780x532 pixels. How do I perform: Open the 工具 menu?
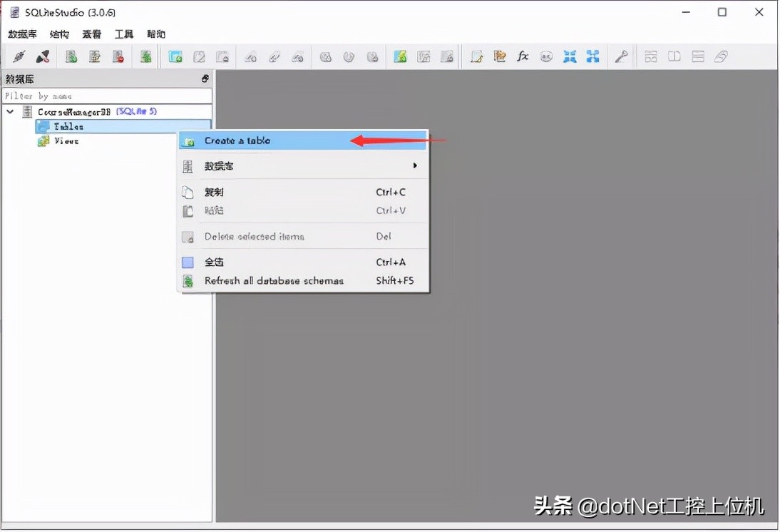click(x=123, y=34)
